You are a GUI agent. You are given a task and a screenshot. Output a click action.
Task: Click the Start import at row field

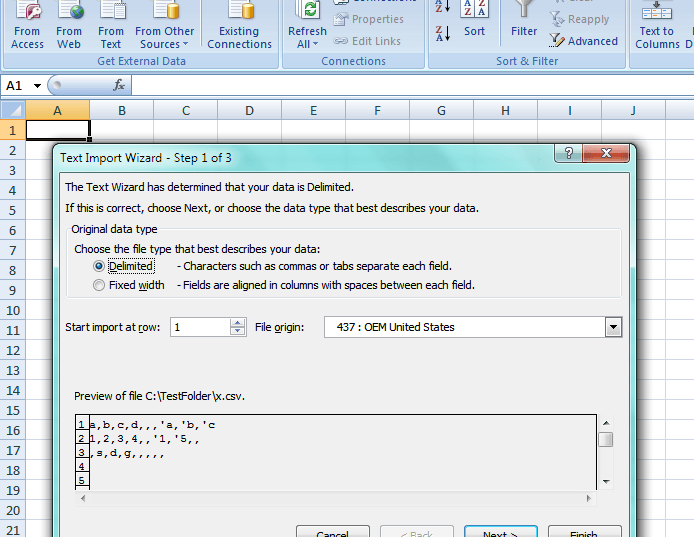pyautogui.click(x=200, y=327)
